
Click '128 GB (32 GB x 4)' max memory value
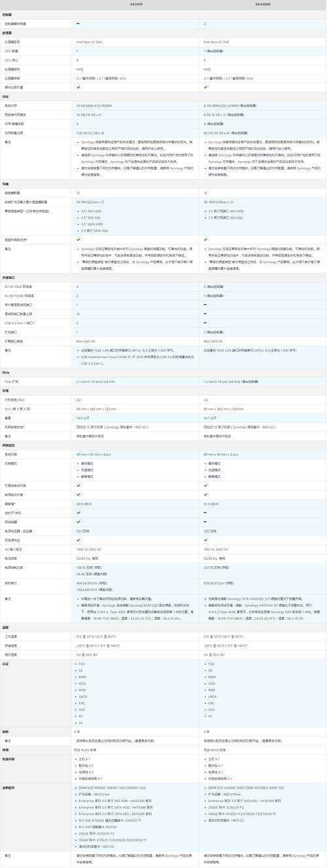pyautogui.click(x=90, y=133)
